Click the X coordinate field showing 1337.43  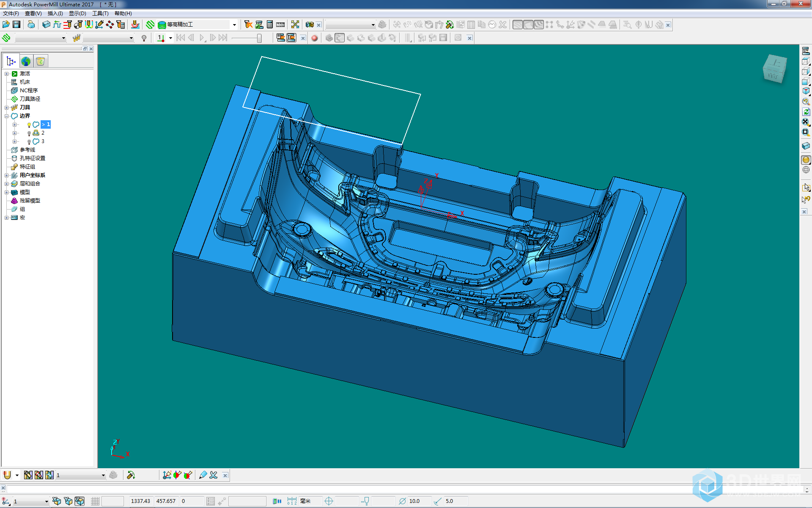coord(141,501)
